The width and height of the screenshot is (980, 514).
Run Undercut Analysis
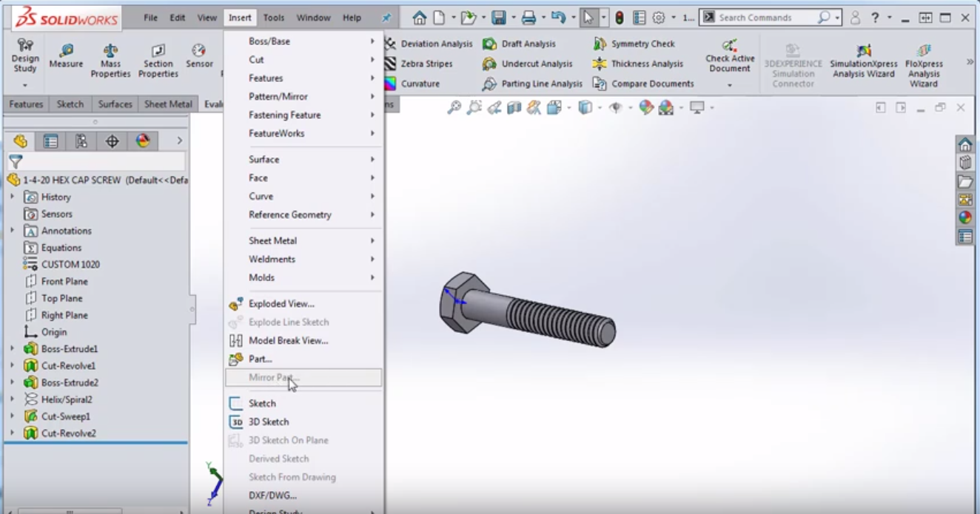point(528,64)
